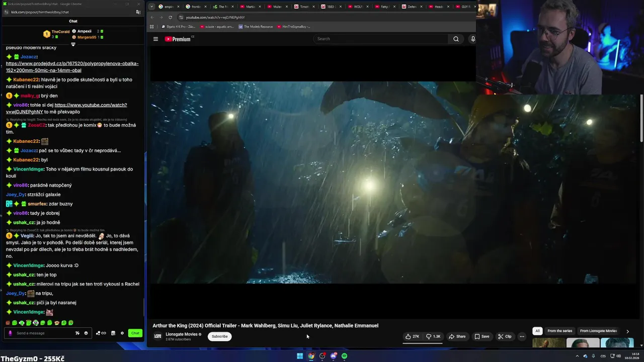The image size is (644, 362).
Task: Click the YouTube search magnifier button
Action: 456,39
